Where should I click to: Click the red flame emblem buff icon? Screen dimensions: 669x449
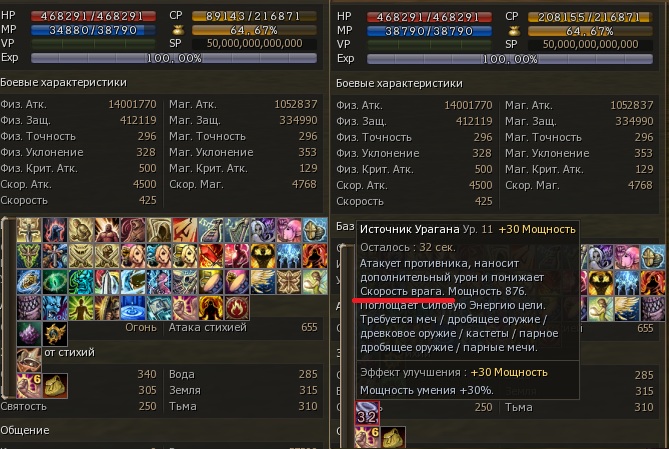coord(237,308)
